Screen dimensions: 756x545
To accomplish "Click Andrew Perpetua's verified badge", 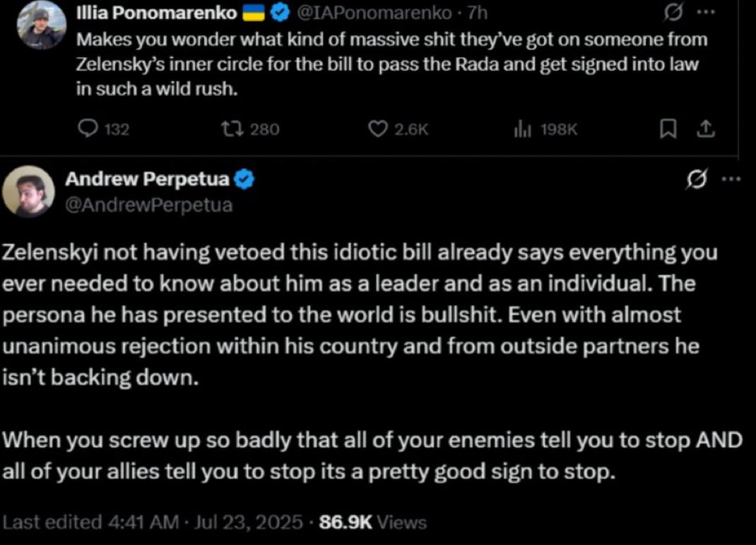I will [244, 179].
